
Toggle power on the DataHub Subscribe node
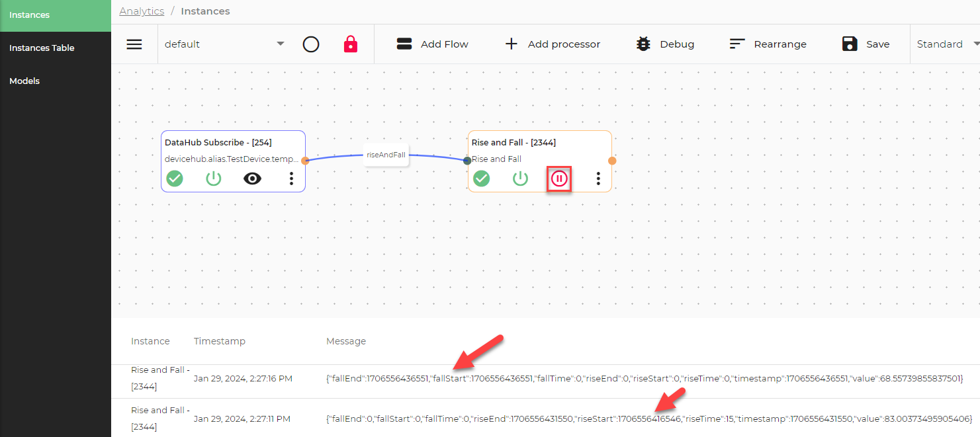213,179
